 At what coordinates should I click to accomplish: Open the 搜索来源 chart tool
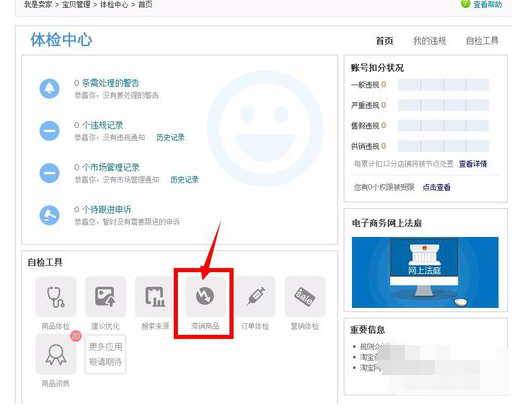(x=155, y=297)
